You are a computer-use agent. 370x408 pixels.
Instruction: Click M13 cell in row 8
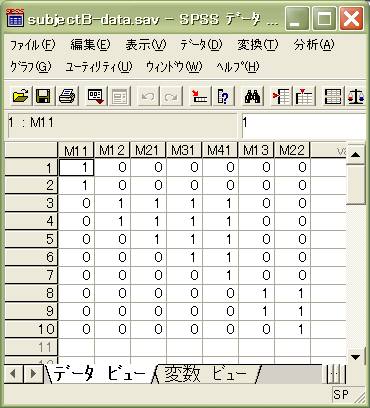pyautogui.click(x=256, y=293)
